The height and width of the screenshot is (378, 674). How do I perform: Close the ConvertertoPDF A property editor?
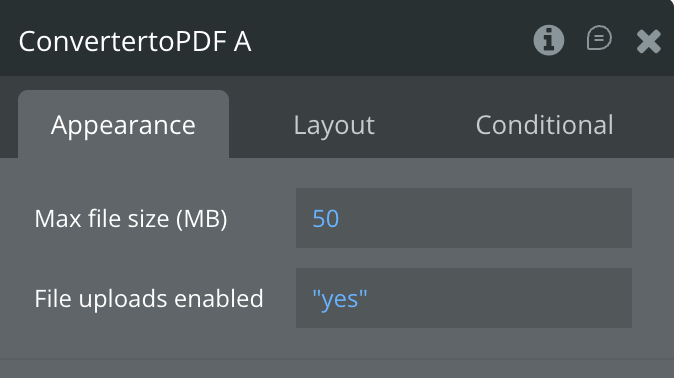(649, 41)
